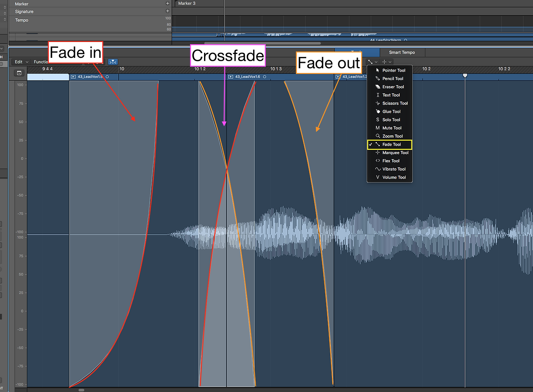The width and height of the screenshot is (533, 392).
Task: Click the checked Fade Tool entry
Action: [x=390, y=144]
